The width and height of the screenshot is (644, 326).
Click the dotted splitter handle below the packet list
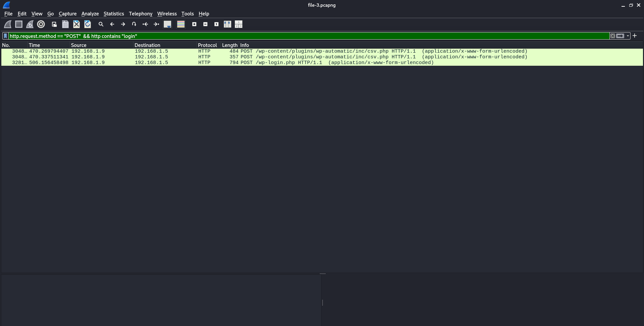point(323,274)
